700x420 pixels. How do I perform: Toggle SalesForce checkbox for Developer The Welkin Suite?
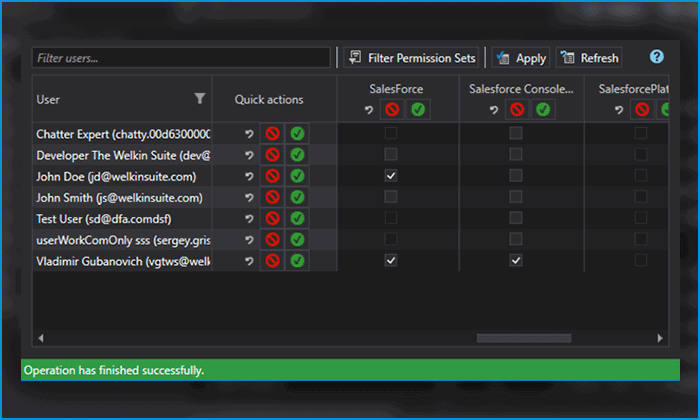[x=391, y=154]
